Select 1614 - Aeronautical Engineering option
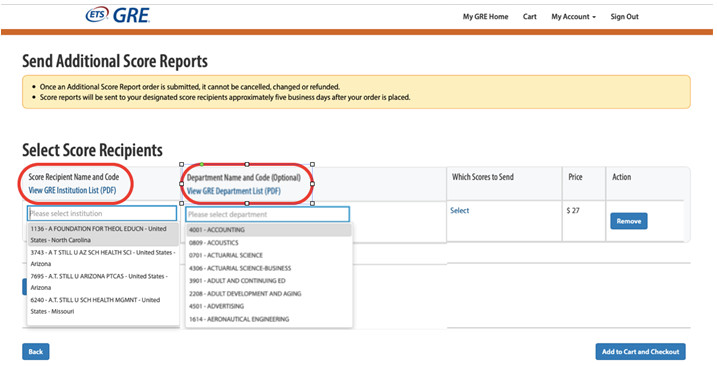Image resolution: width=717 pixels, height=366 pixels. click(x=269, y=319)
